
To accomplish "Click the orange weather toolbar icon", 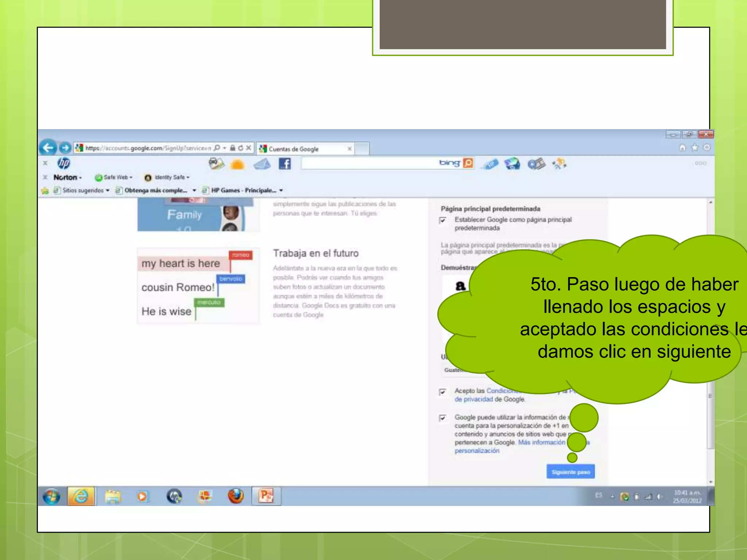I will pos(237,164).
